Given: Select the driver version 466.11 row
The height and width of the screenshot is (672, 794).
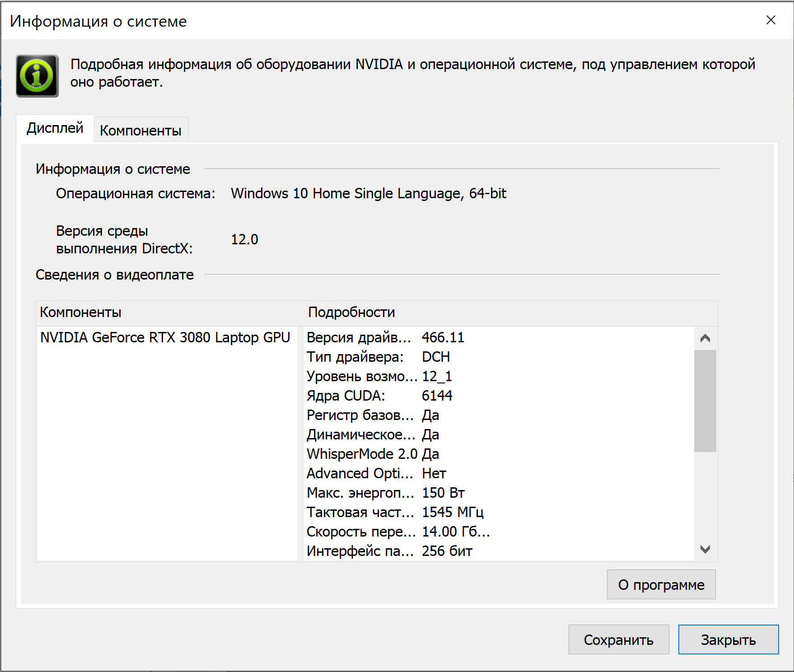Looking at the screenshot, I should click(x=499, y=337).
